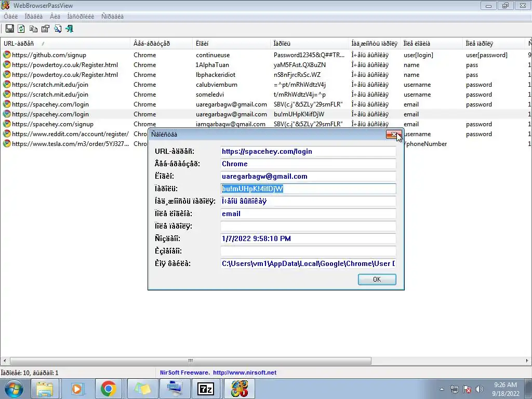Open Google Chrome from the taskbar
The image size is (532, 399).
[109, 389]
